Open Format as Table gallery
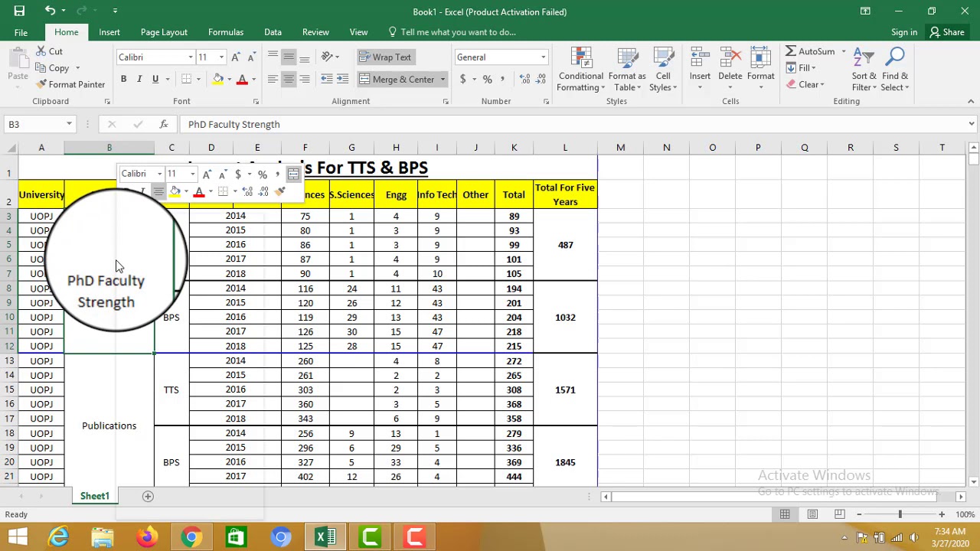 [627, 70]
